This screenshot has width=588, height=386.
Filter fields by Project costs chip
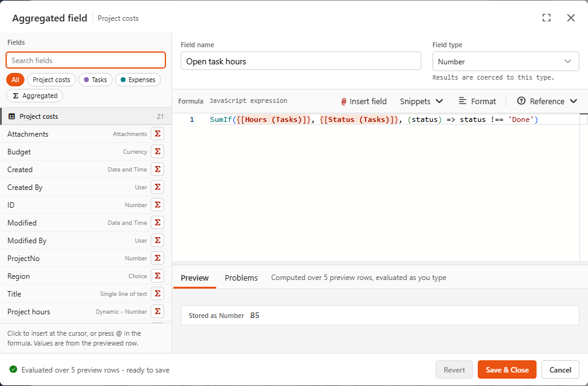click(51, 80)
